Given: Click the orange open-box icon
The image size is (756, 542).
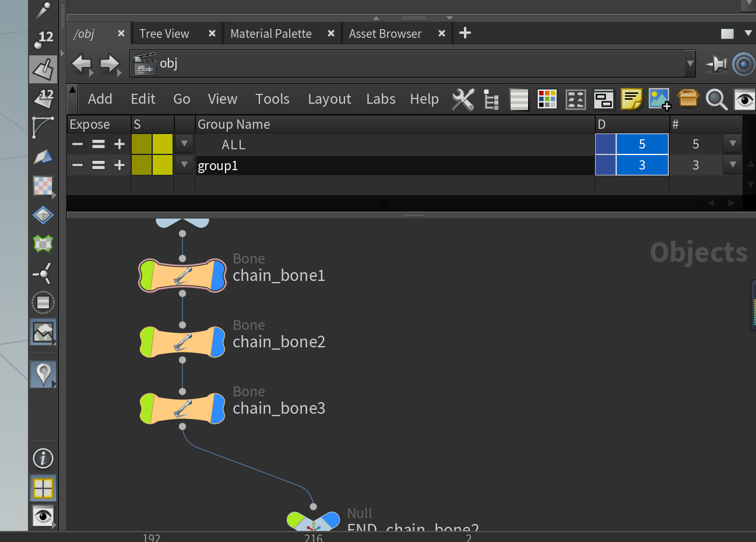Looking at the screenshot, I should pos(688,98).
